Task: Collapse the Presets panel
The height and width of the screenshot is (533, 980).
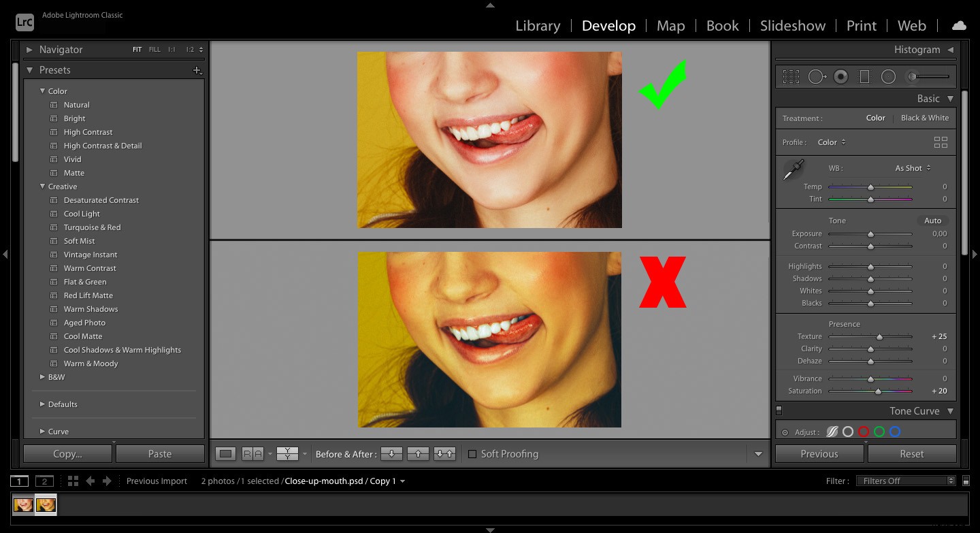Action: coord(29,69)
